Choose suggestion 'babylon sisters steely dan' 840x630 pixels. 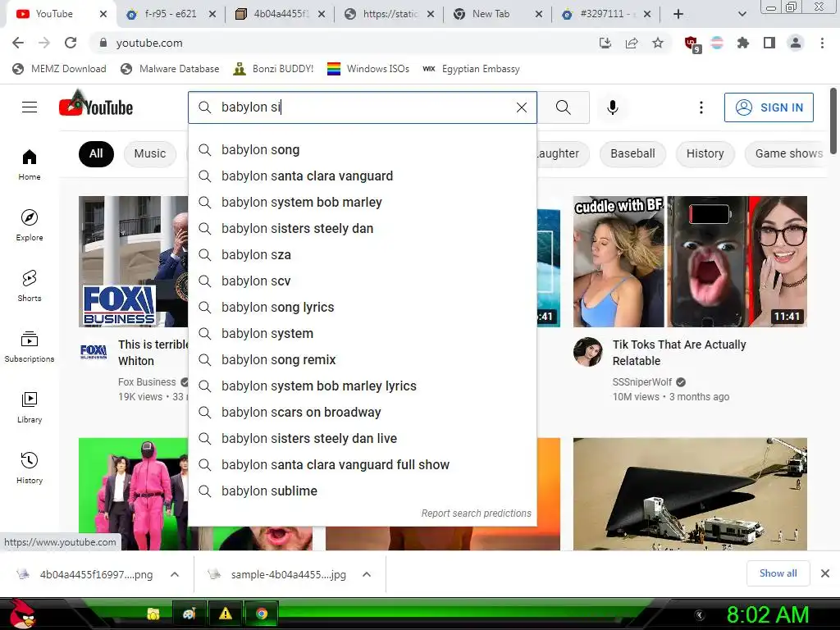click(x=363, y=229)
